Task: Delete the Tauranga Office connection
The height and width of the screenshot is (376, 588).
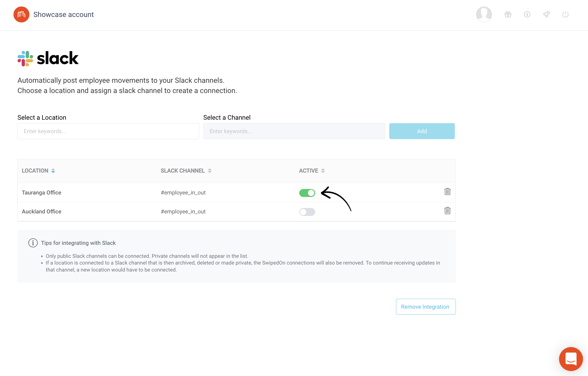Action: click(447, 191)
